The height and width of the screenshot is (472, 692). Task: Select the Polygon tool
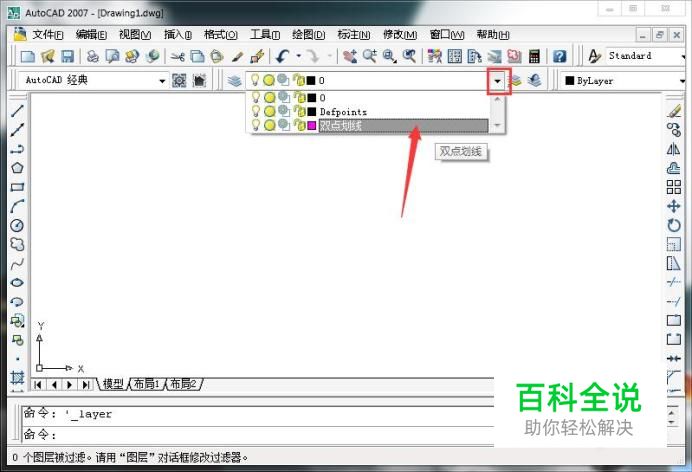point(17,168)
